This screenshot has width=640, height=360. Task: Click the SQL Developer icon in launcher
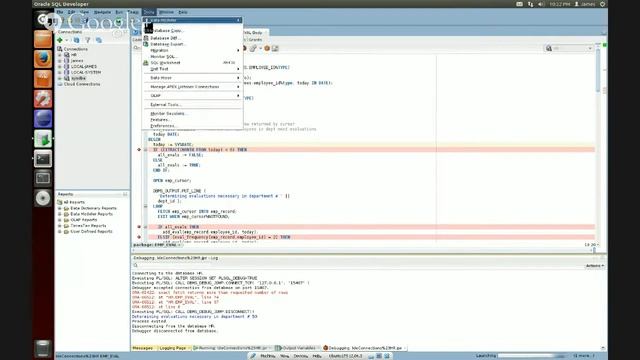pyautogui.click(x=43, y=139)
